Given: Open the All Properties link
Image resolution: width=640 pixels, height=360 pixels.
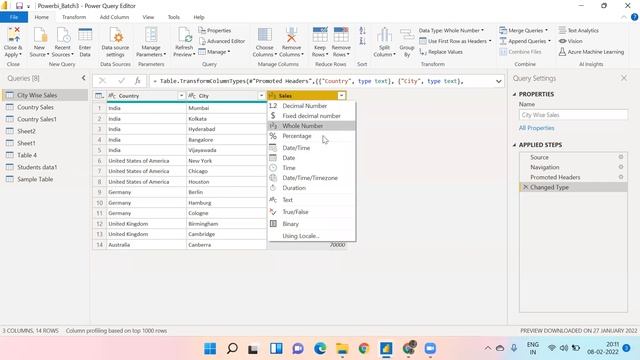Looking at the screenshot, I should 536,128.
